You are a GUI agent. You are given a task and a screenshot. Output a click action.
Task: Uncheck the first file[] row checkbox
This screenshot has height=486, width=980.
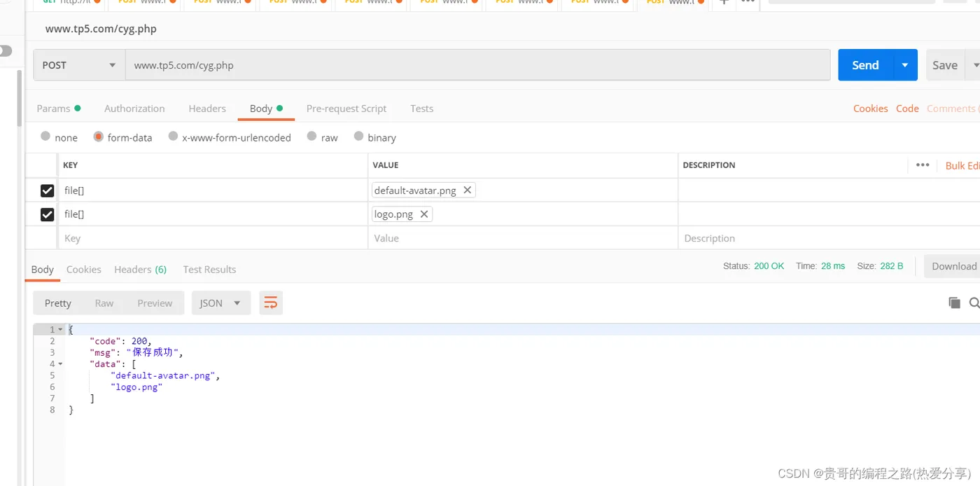(x=47, y=190)
